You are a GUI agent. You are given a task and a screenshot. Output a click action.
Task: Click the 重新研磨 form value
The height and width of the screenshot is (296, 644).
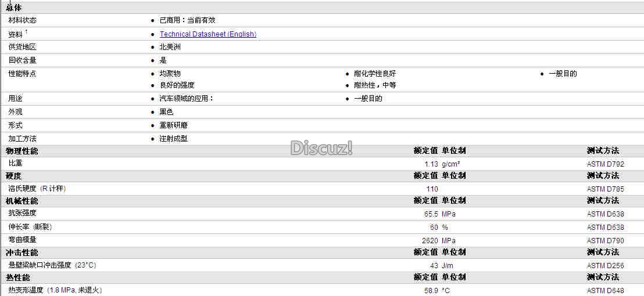173,125
